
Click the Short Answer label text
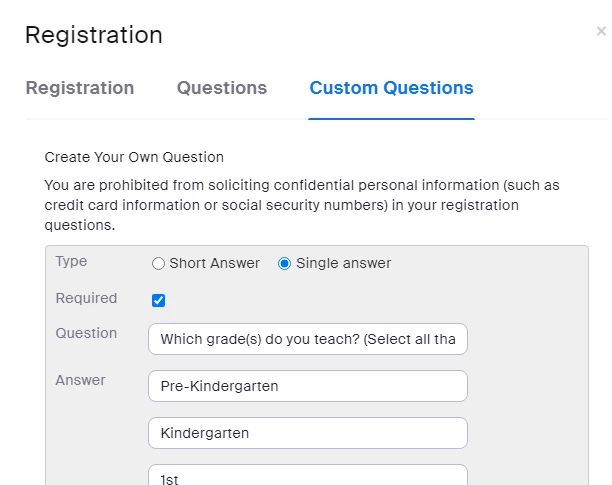pos(214,264)
